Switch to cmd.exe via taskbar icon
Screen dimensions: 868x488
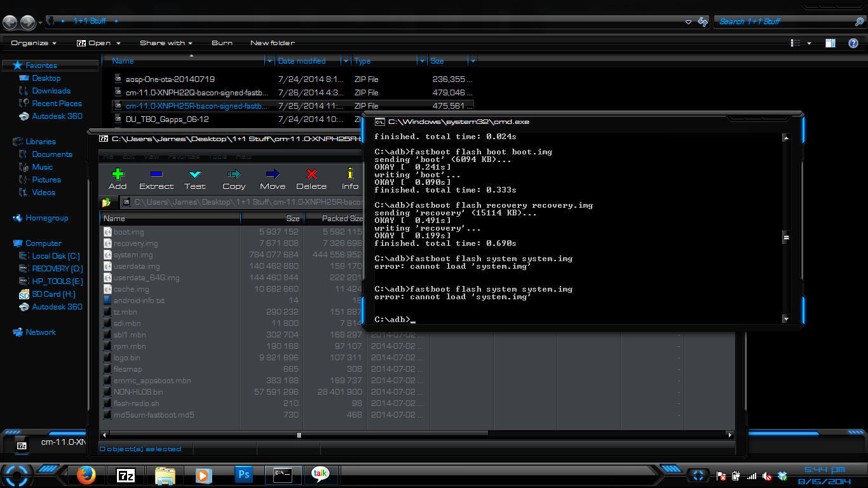click(282, 475)
